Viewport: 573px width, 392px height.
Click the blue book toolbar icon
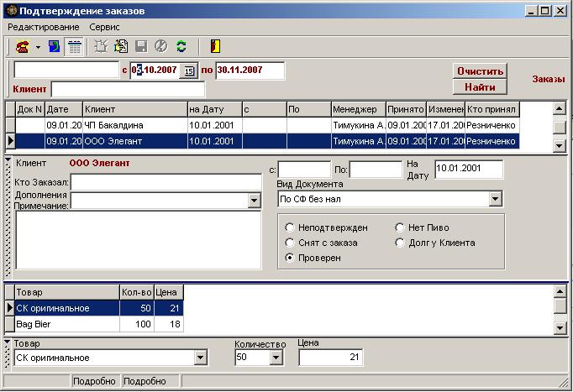coord(55,46)
